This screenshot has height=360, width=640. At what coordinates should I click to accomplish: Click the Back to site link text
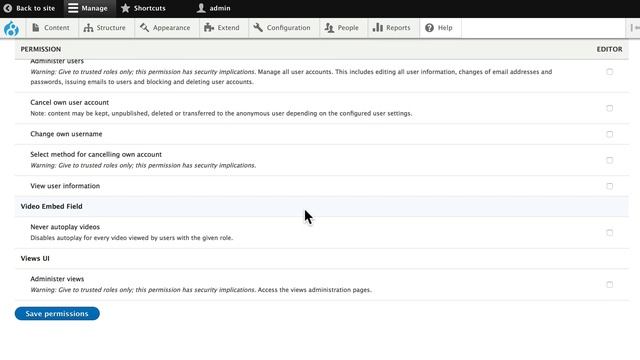(x=36, y=8)
